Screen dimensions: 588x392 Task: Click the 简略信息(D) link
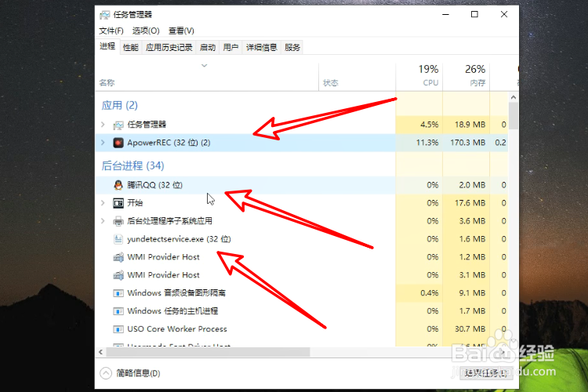(138, 373)
